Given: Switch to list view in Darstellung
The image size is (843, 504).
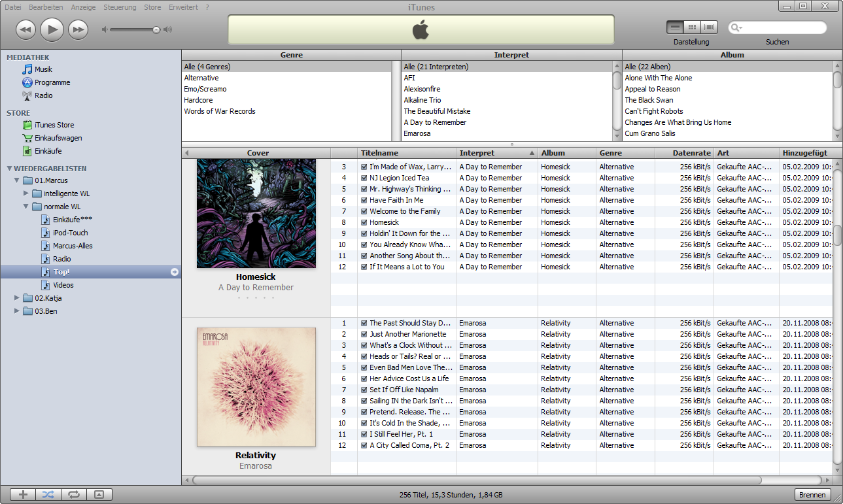Looking at the screenshot, I should [676, 27].
